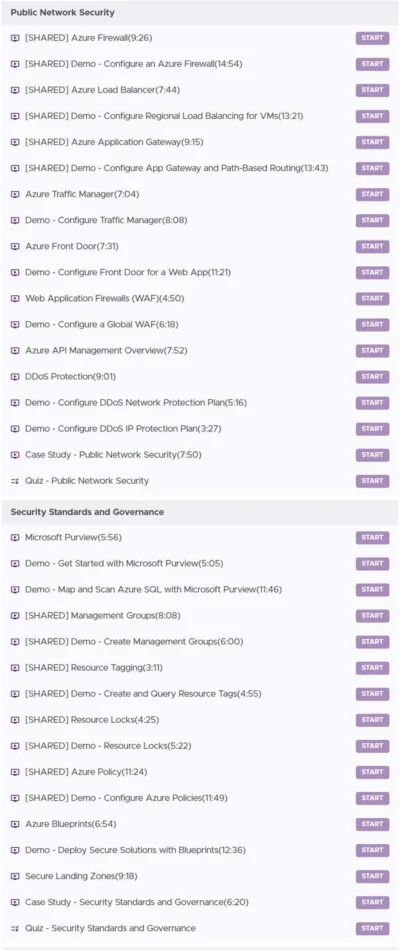
Task: Start Demo - Configure DDoS IP Protection Plan
Action: tap(372, 428)
